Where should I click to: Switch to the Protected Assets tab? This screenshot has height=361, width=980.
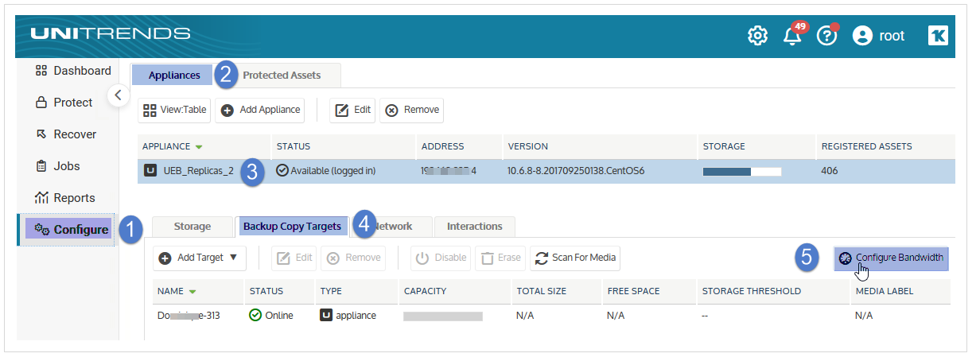pos(282,75)
